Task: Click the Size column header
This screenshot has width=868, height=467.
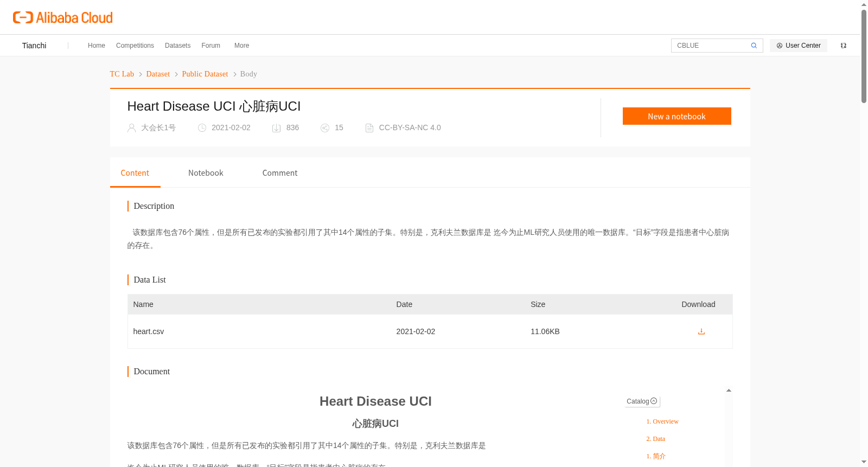Action: (538, 304)
